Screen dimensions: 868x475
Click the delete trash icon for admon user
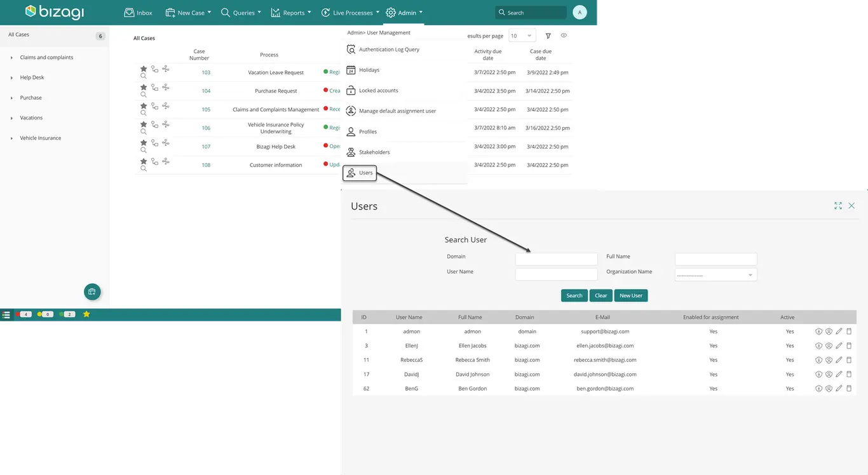tap(849, 331)
